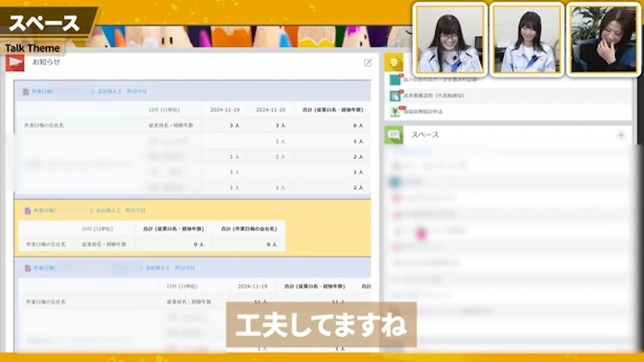Open the edit pencil icon on お知らせ panel
Image resolution: width=644 pixels, height=362 pixels.
coord(367,62)
